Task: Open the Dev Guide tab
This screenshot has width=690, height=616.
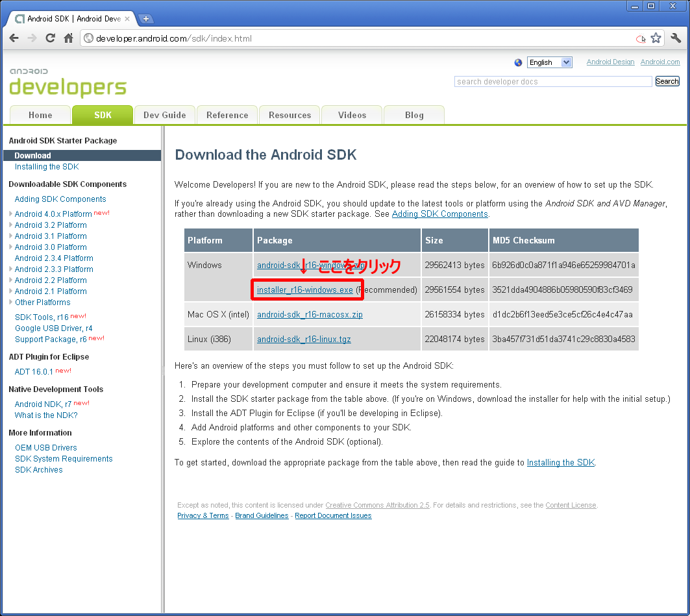Action: coord(165,115)
